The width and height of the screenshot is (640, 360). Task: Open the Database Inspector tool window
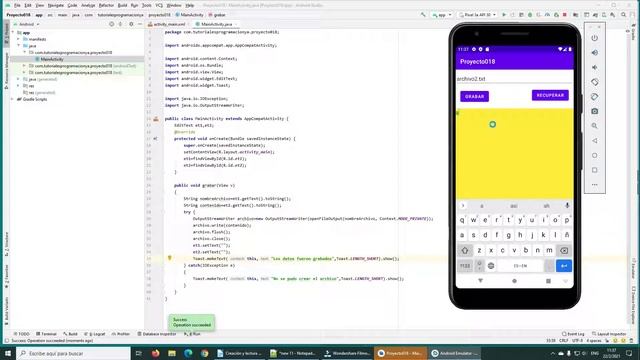(157, 334)
